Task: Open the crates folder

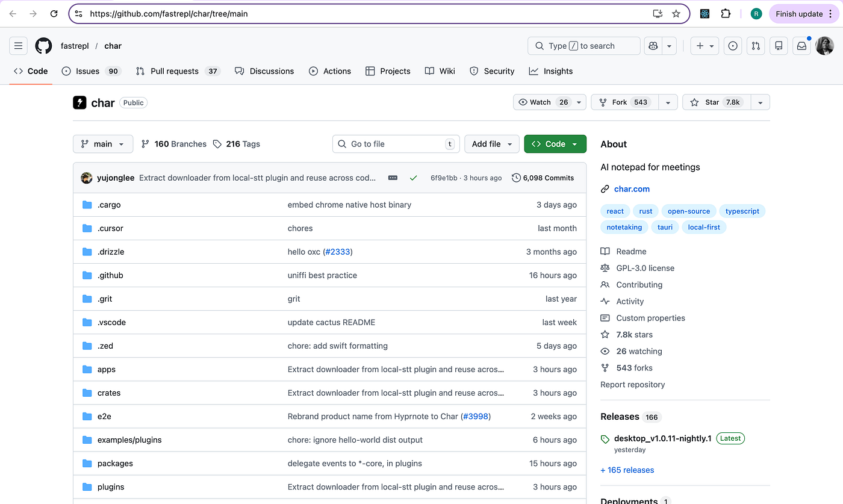Action: coord(109,393)
